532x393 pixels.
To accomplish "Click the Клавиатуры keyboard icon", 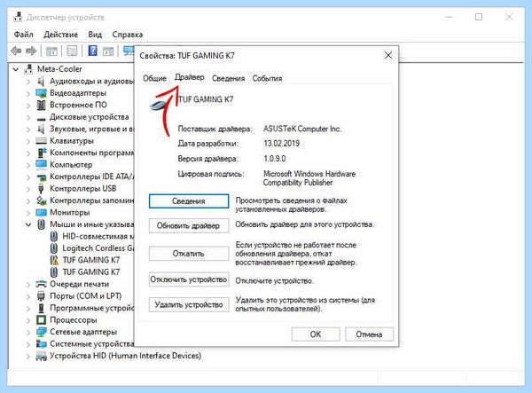I will click(41, 140).
